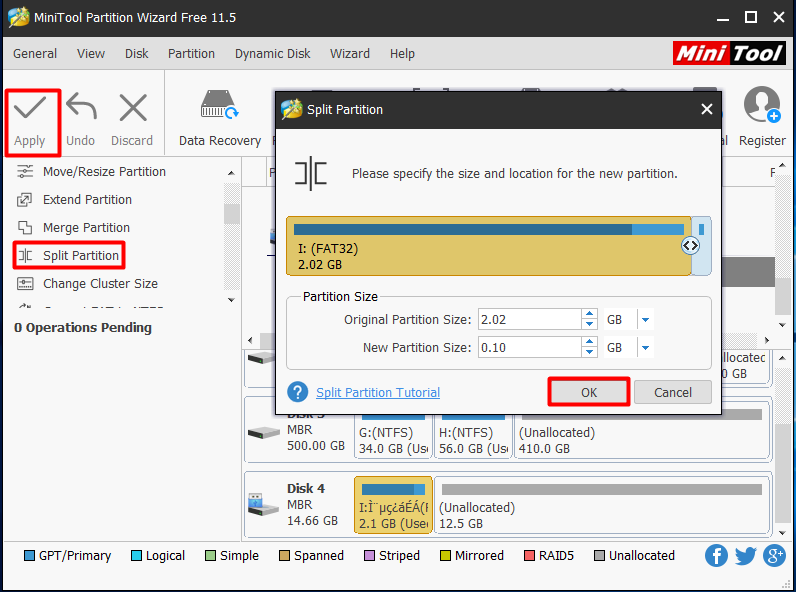The width and height of the screenshot is (796, 592).
Task: Click the GPT/Primary legend swatch
Action: click(x=29, y=556)
